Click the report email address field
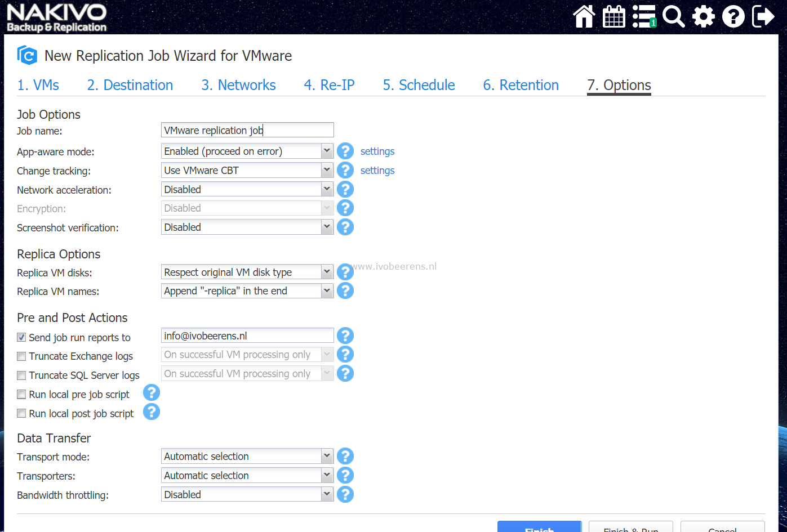This screenshot has height=532, width=787. point(247,336)
